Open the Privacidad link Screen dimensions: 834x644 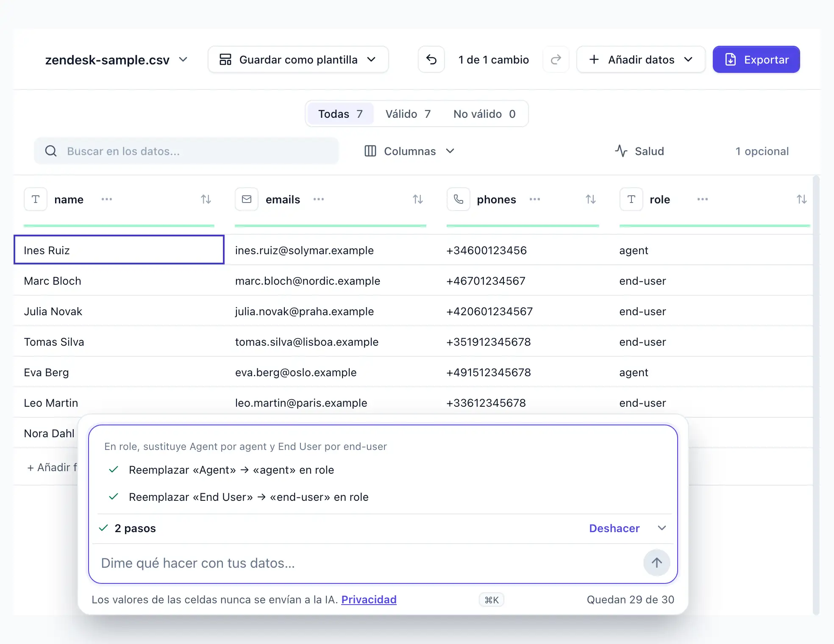[x=369, y=600]
